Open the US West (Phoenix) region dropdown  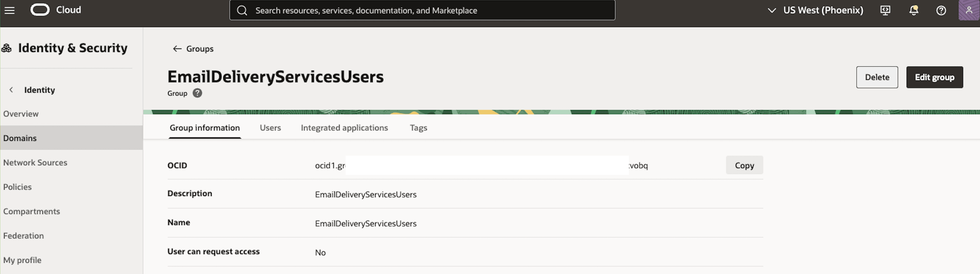815,10
